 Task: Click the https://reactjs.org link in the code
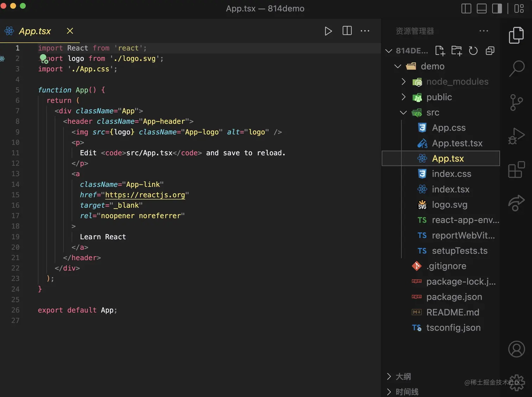145,195
